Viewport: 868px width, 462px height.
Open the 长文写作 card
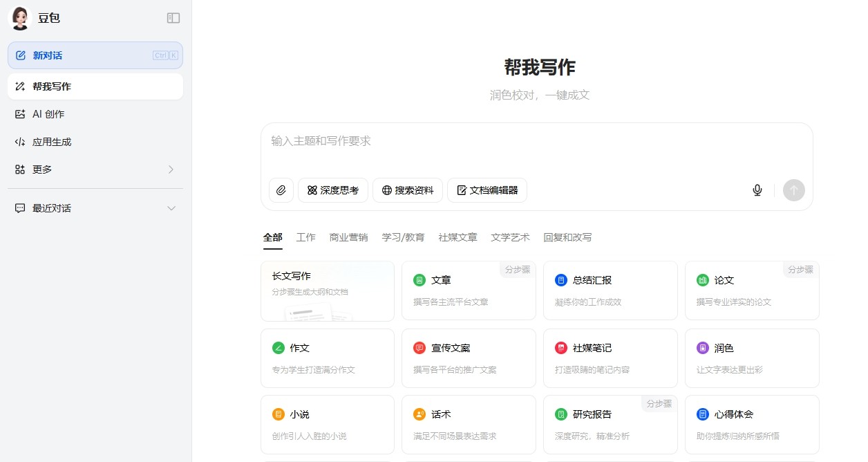(x=327, y=290)
